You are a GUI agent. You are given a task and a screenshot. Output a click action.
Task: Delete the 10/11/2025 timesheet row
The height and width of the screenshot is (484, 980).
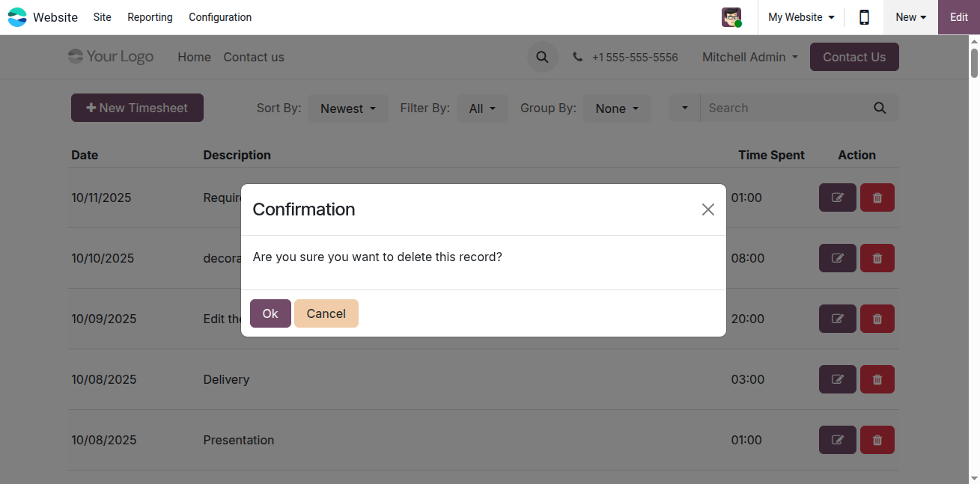point(877,197)
